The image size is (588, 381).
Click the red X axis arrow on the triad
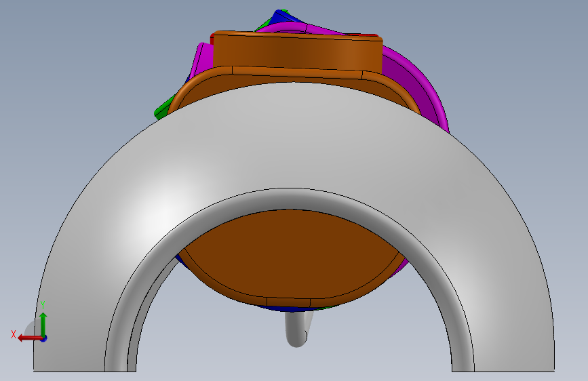[x=29, y=338]
